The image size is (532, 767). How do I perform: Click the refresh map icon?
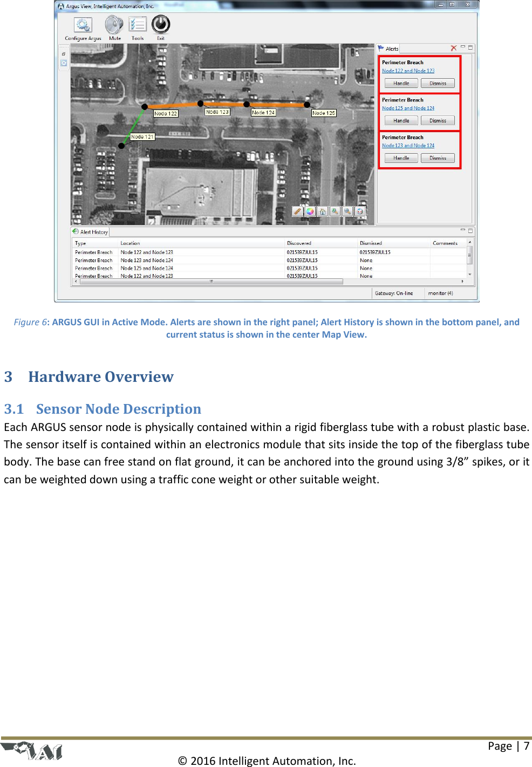click(x=359, y=211)
